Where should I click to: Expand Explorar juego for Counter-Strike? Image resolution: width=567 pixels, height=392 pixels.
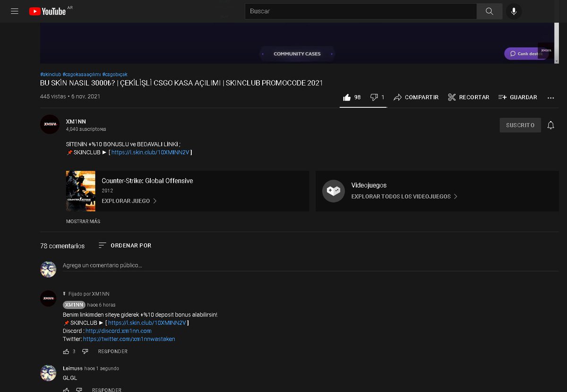[129, 201]
